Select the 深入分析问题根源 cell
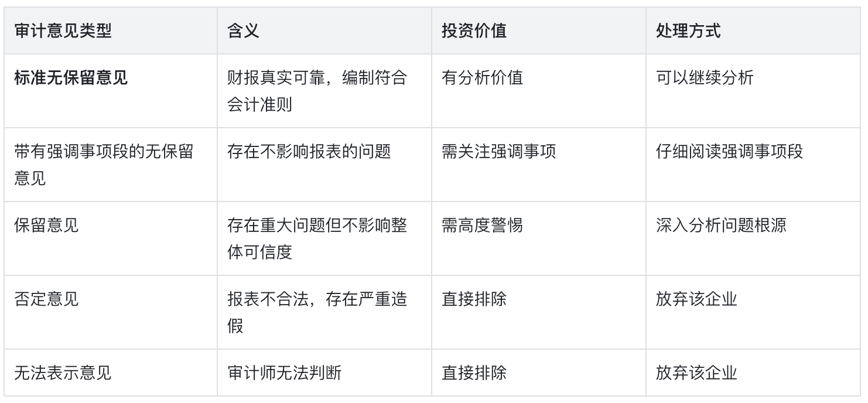 coord(754,238)
